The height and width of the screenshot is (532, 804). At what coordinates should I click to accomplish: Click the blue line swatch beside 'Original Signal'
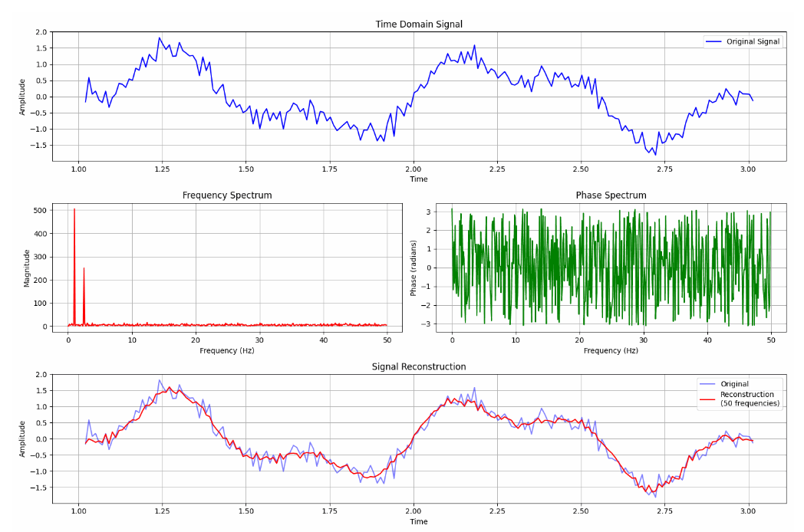point(713,41)
